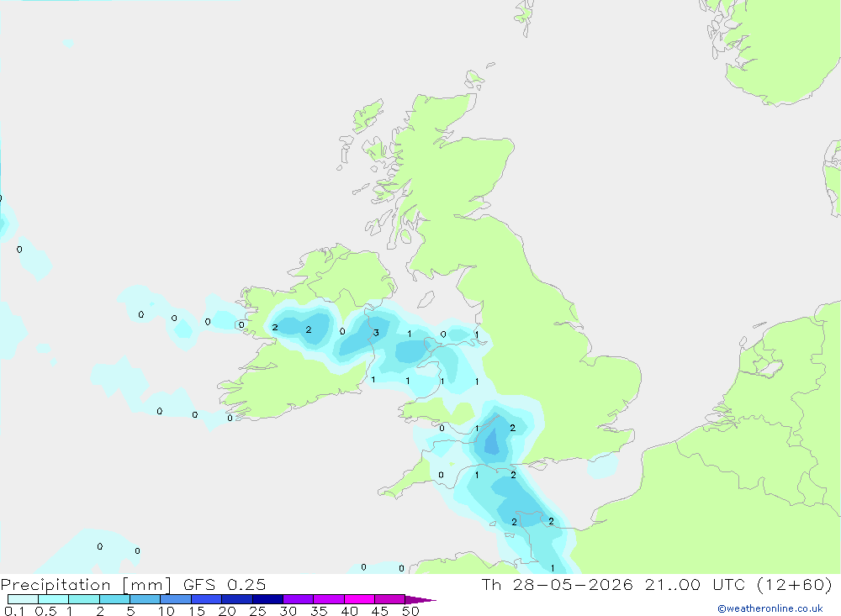Click the "0.5" legend scale label
Screen dimensions: 841x616
click(45, 611)
